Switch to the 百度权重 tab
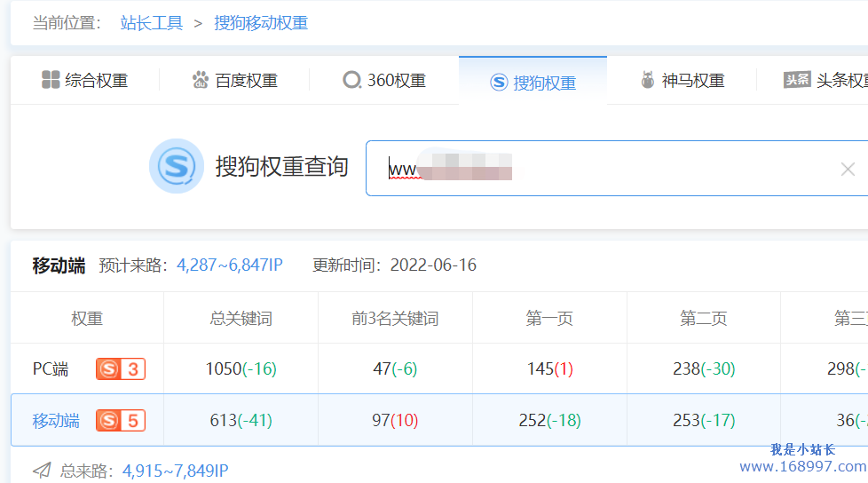 [x=234, y=80]
